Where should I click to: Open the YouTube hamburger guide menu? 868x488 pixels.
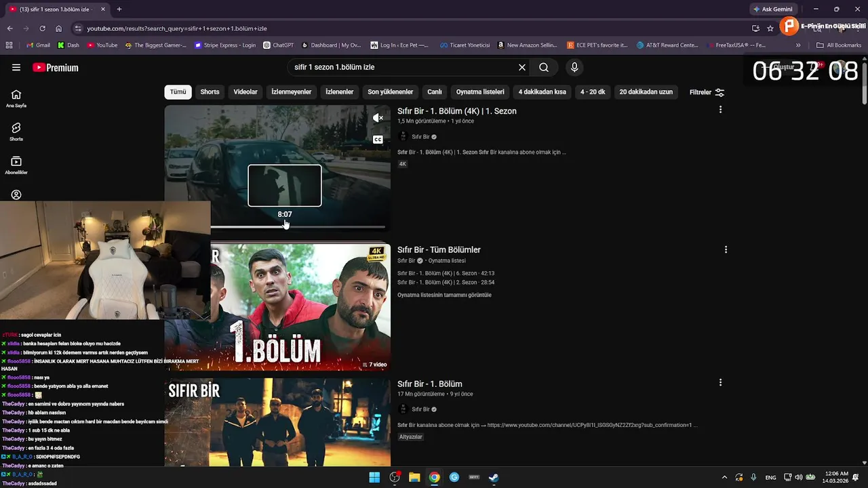pyautogui.click(x=16, y=68)
